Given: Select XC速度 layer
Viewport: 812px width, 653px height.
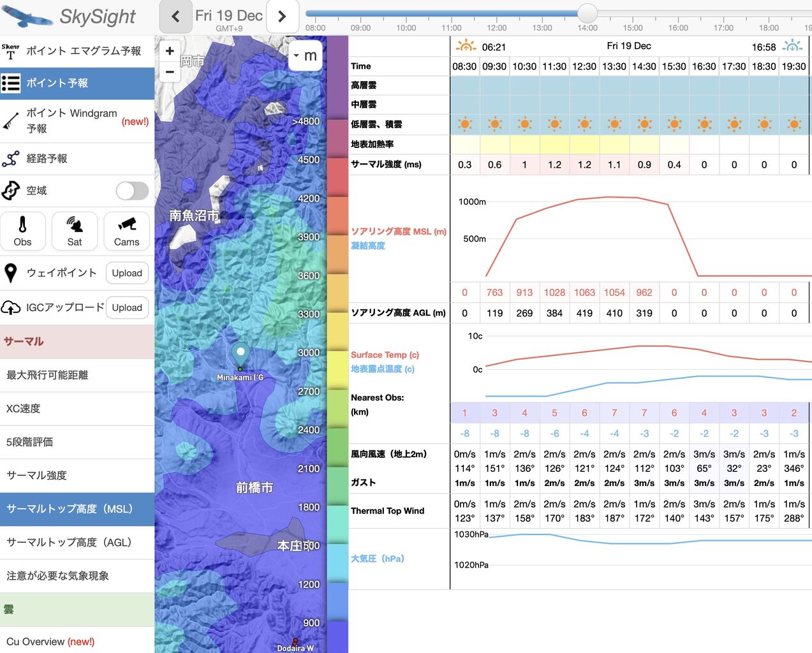Looking at the screenshot, I should pyautogui.click(x=77, y=409).
